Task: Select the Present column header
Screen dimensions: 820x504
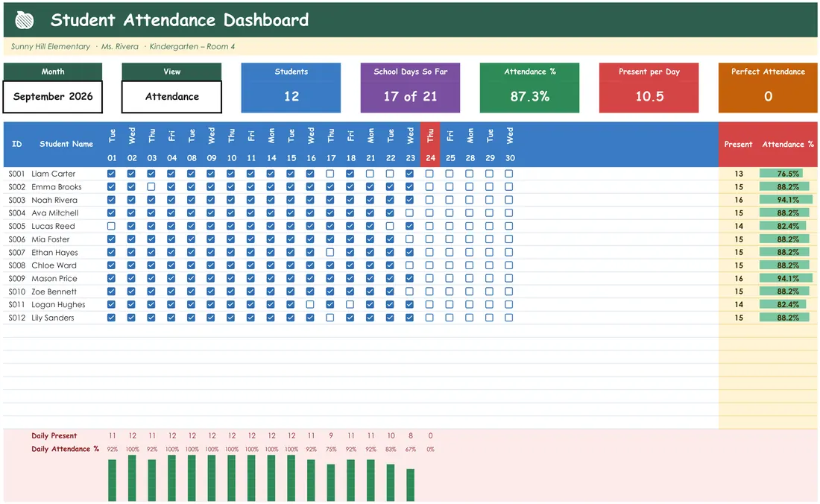Action: (738, 144)
